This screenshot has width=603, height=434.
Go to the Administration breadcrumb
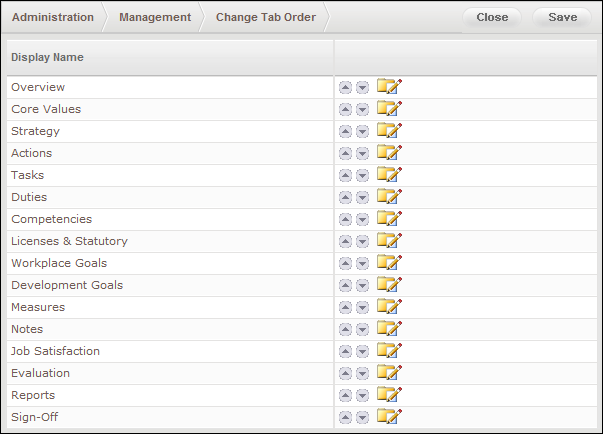click(x=53, y=17)
